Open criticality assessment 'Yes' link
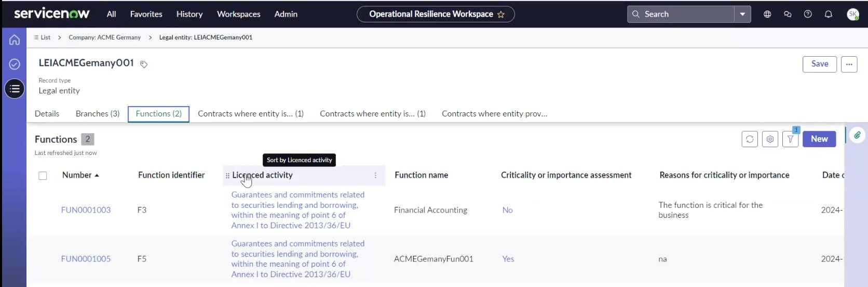Image resolution: width=868 pixels, height=287 pixels. [x=508, y=259]
